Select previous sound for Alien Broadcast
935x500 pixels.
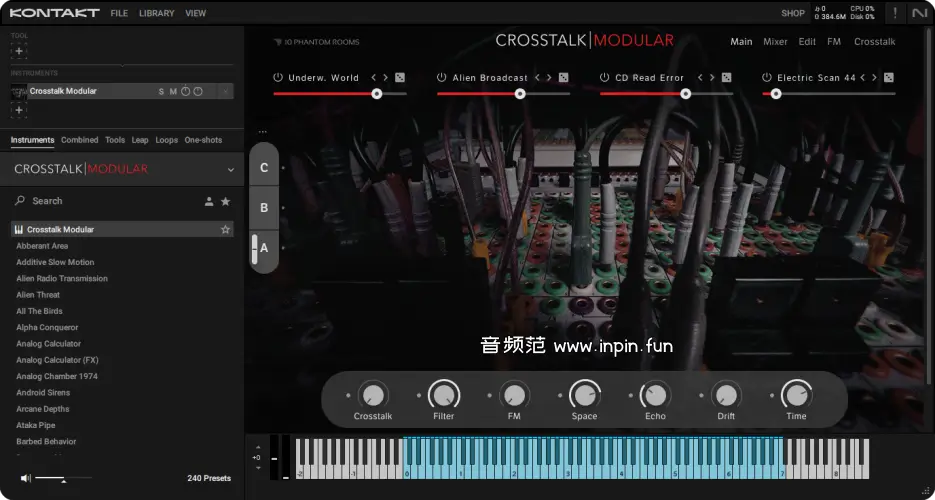point(537,77)
